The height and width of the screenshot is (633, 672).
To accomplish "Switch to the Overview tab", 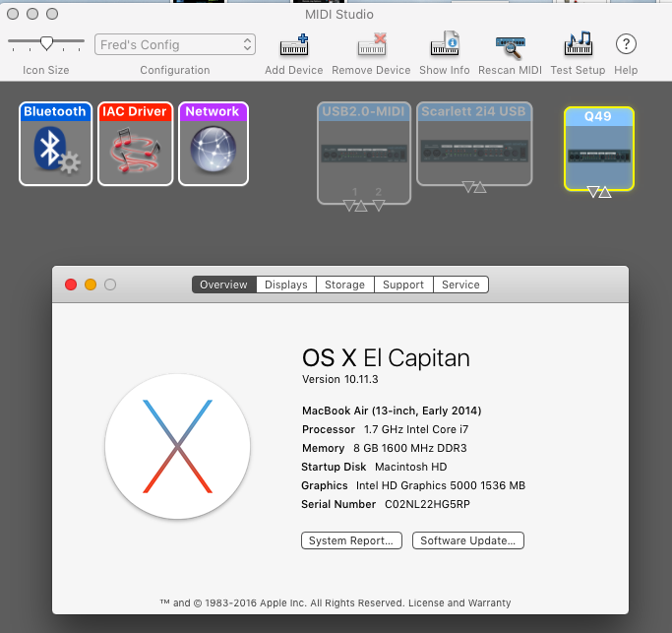I will [x=224, y=285].
